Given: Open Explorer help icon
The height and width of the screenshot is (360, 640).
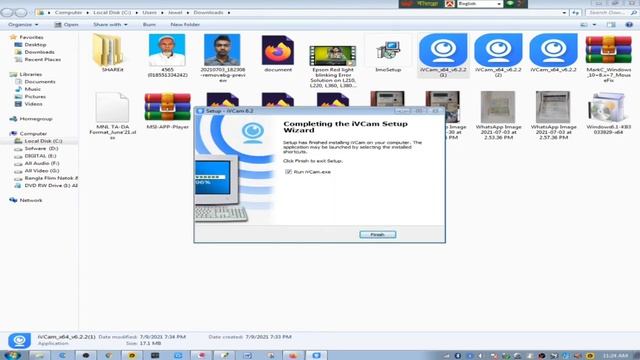Looking at the screenshot, I should [x=629, y=25].
